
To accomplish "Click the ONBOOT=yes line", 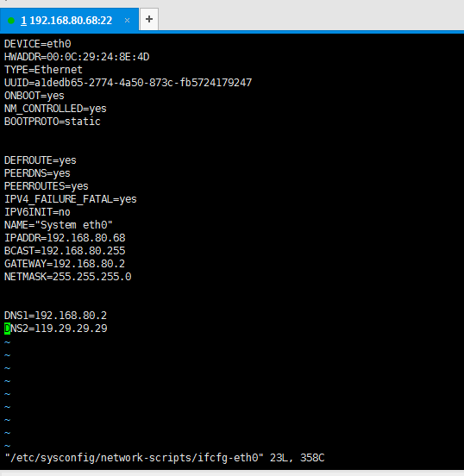I will (x=34, y=96).
